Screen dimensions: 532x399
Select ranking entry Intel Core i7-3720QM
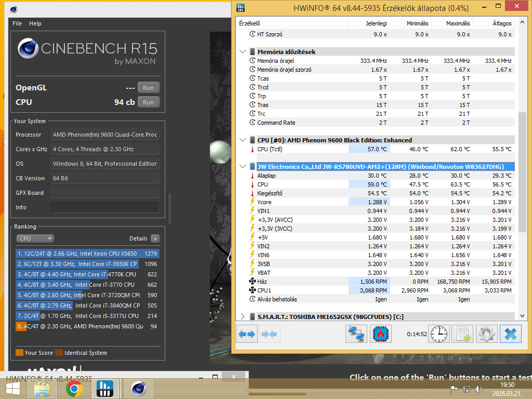pos(87,295)
